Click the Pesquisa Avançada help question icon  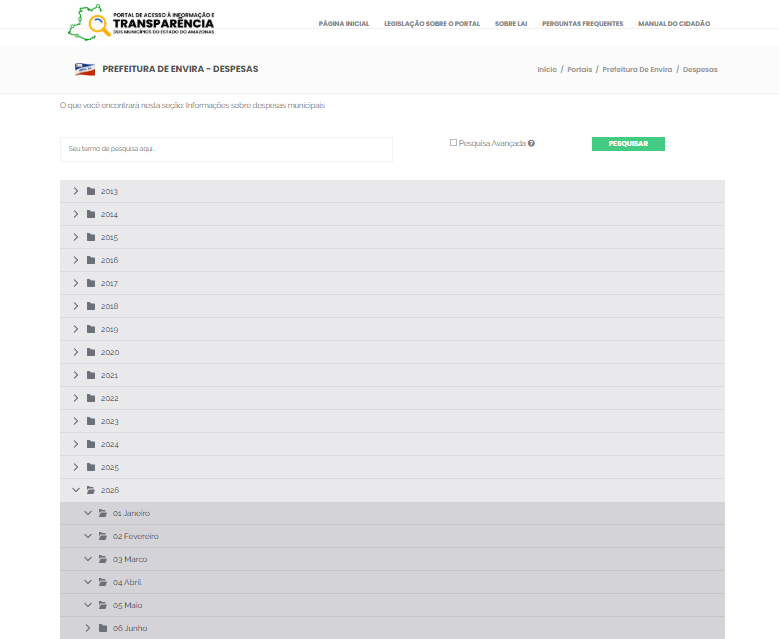pos(531,144)
